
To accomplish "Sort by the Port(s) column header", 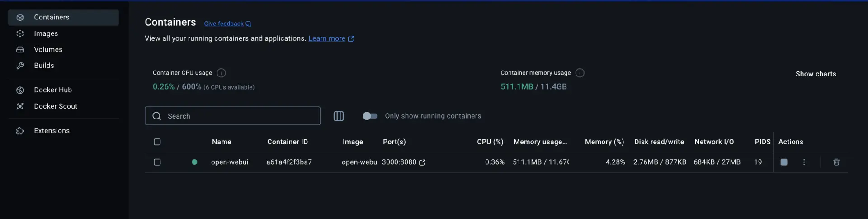I will point(394,142).
